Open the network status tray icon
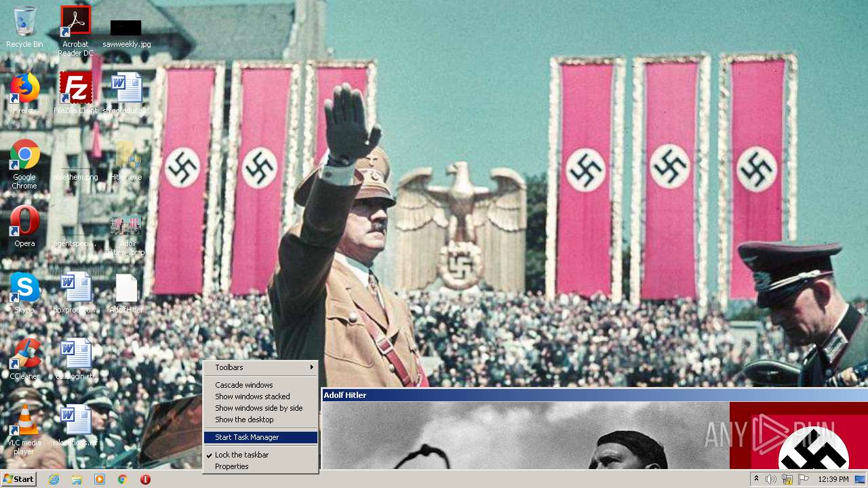The width and height of the screenshot is (868, 488). pos(787,479)
